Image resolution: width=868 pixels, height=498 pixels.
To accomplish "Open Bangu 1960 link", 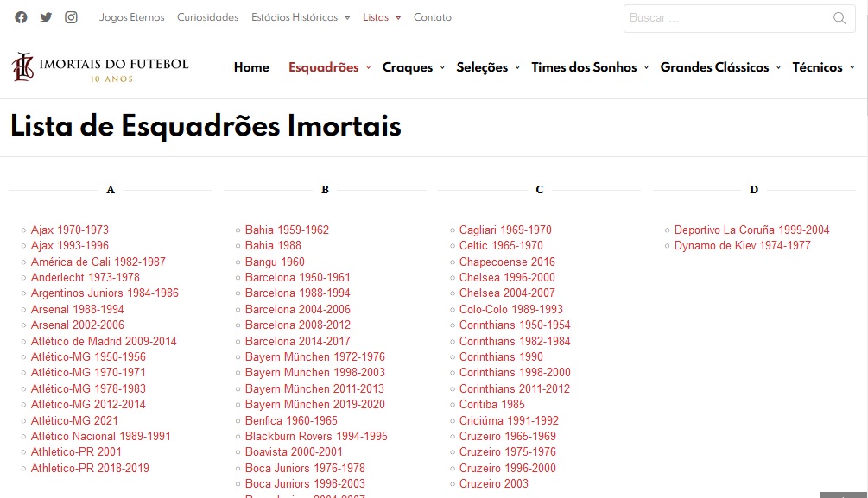I will click(275, 262).
